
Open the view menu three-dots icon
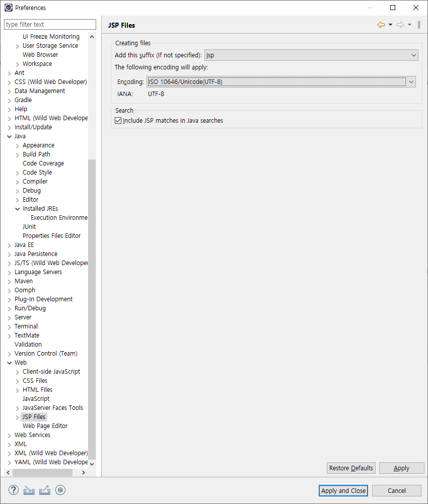[x=419, y=25]
